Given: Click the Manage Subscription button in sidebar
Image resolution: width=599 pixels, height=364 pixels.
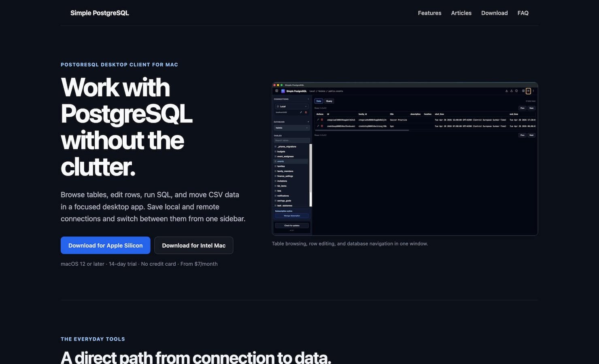Looking at the screenshot, I should click(x=292, y=216).
